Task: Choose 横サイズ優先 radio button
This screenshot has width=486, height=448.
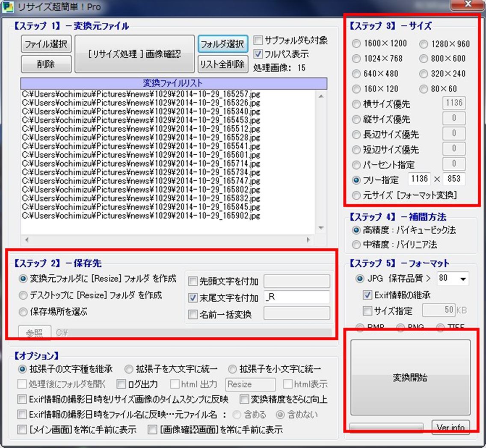Action: (x=356, y=104)
